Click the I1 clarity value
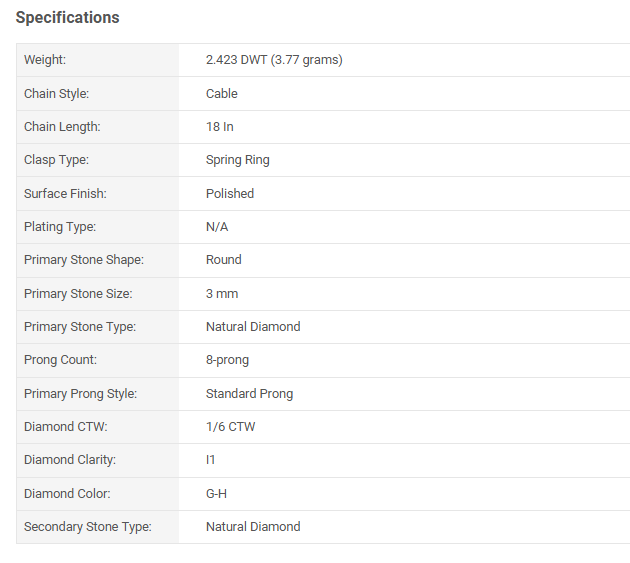Screen dimensions: 630x563 pyautogui.click(x=211, y=460)
